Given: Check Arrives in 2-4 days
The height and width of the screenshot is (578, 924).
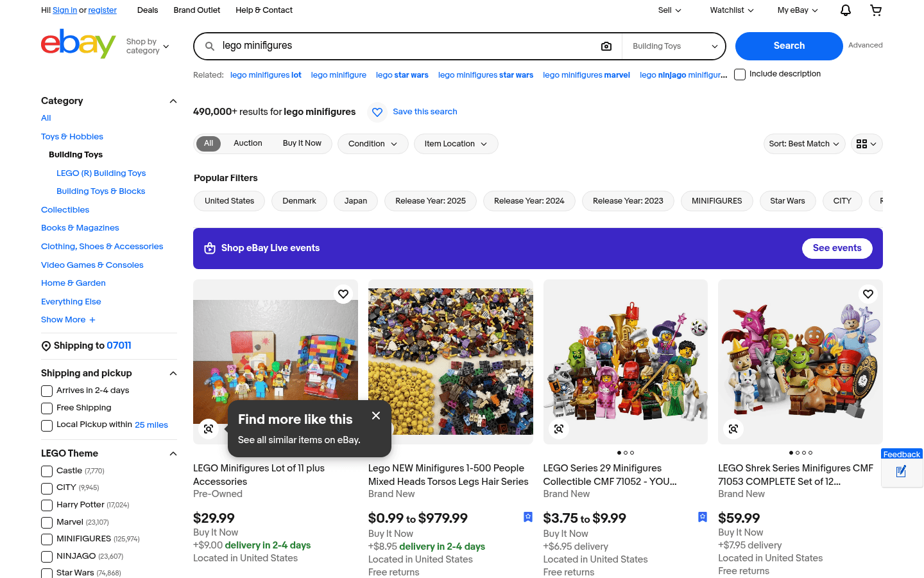Looking at the screenshot, I should coord(47,391).
